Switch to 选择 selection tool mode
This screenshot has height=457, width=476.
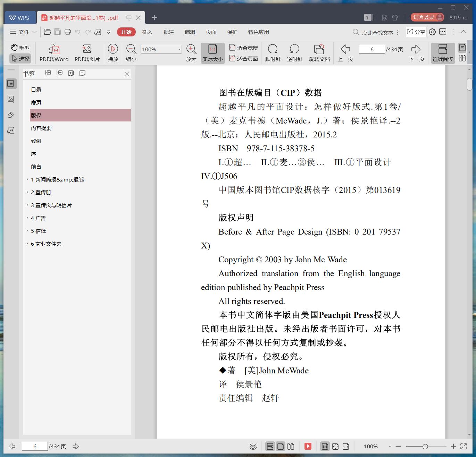pyautogui.click(x=20, y=59)
